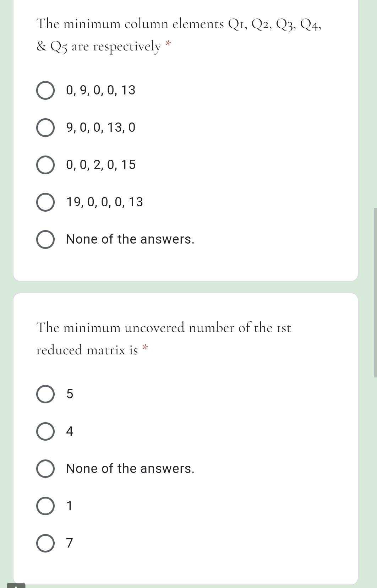377x588 pixels.
Task: Click the required asterisk on the second question
Action: pyautogui.click(x=145, y=347)
